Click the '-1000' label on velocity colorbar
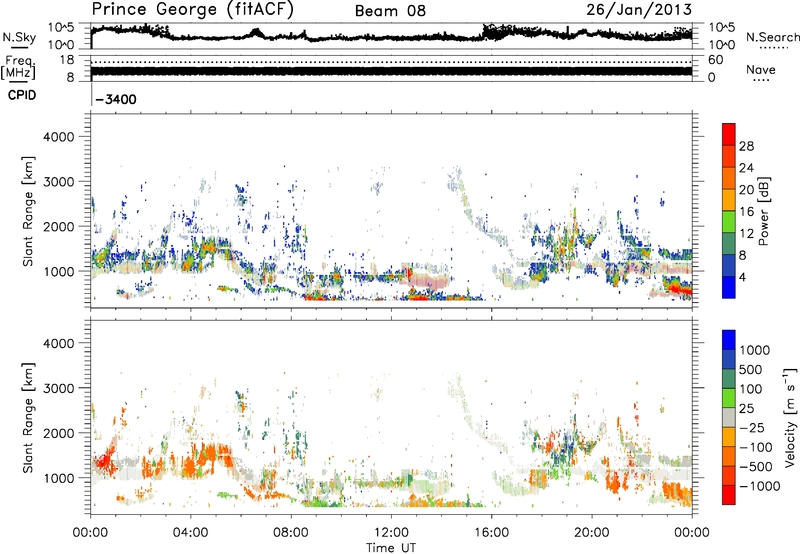Viewport: 800px width, 554px height. point(759,486)
